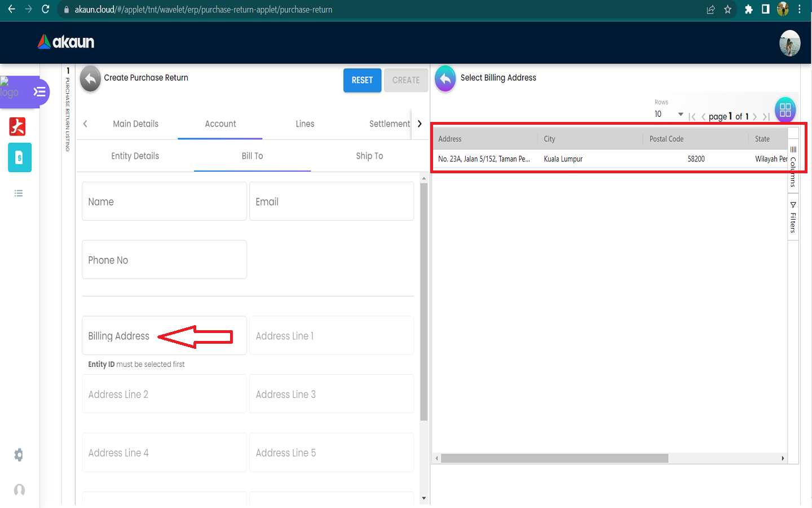Switch to the Lines tab
The width and height of the screenshot is (812, 508).
click(x=304, y=124)
